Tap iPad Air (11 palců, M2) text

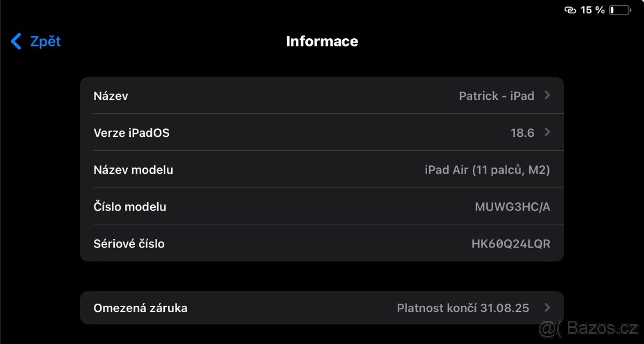point(487,170)
